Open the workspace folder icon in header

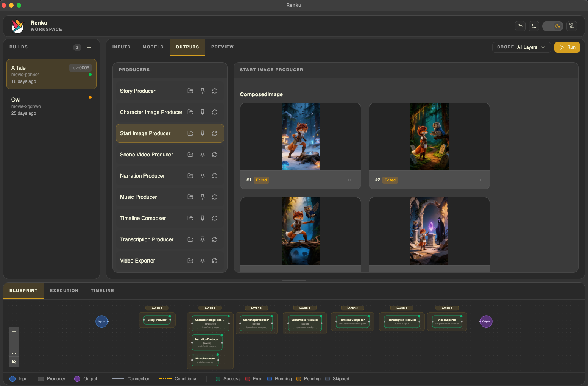pyautogui.click(x=520, y=26)
